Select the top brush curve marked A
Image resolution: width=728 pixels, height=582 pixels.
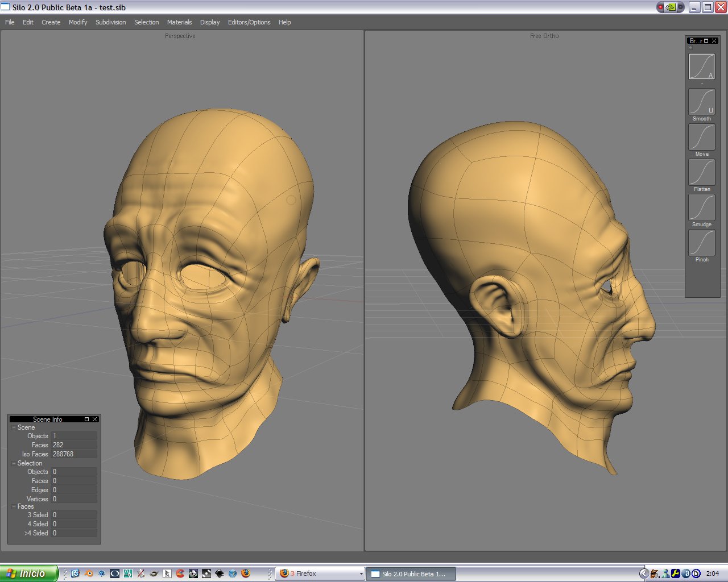click(702, 66)
